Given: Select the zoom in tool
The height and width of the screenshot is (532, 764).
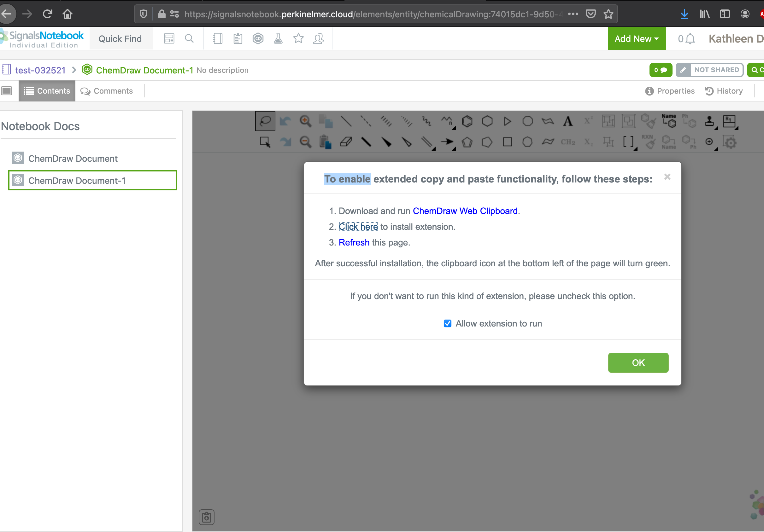Looking at the screenshot, I should click(305, 121).
